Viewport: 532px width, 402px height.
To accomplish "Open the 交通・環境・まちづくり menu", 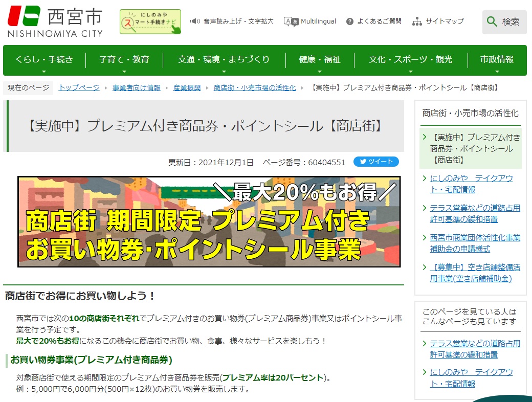I will point(224,60).
